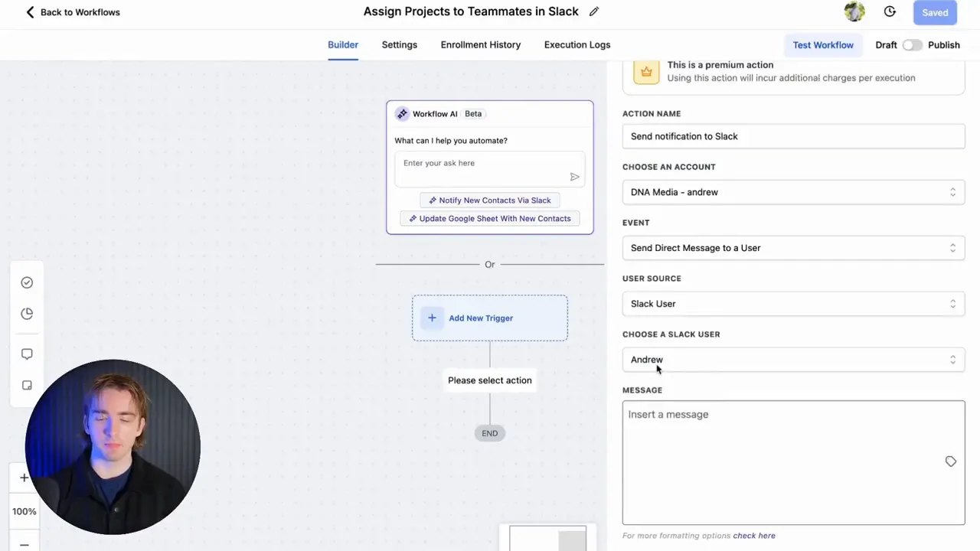980x551 pixels.
Task: Edit workflow name with the pencil icon
Action: click(x=594, y=11)
